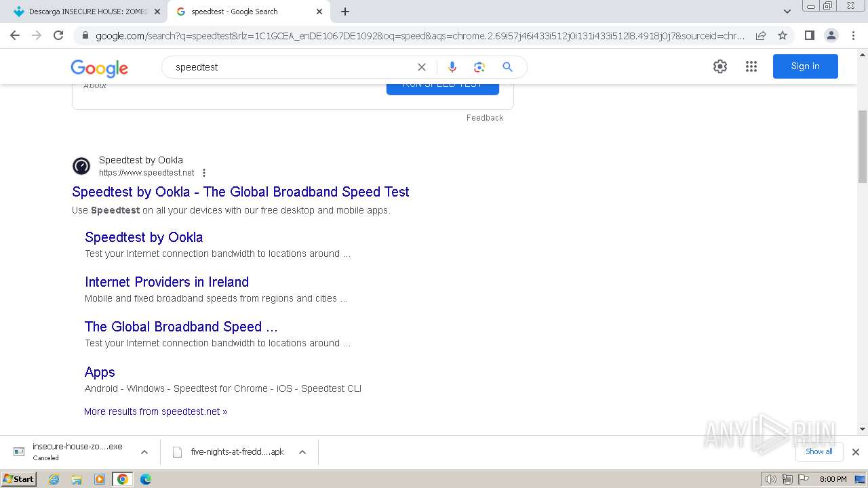This screenshot has width=868, height=488.
Task: Open main Speedtest by Ookla result title
Action: tap(241, 192)
